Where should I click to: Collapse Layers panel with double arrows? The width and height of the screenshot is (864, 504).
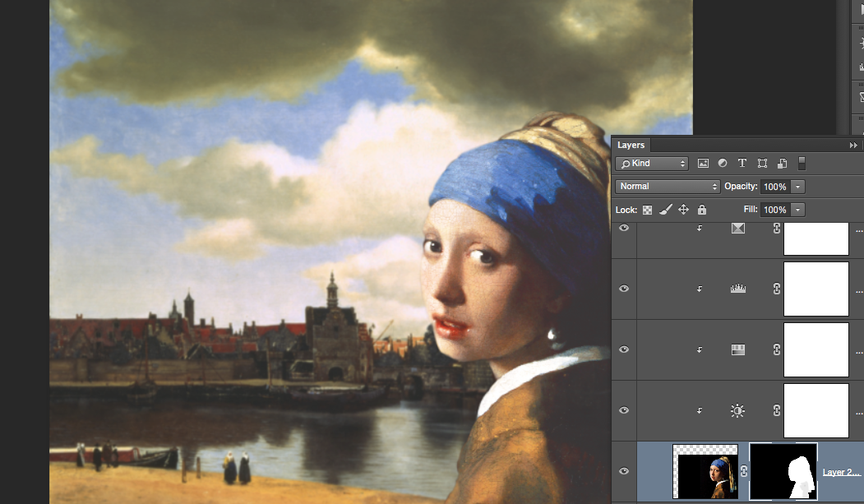pyautogui.click(x=853, y=146)
